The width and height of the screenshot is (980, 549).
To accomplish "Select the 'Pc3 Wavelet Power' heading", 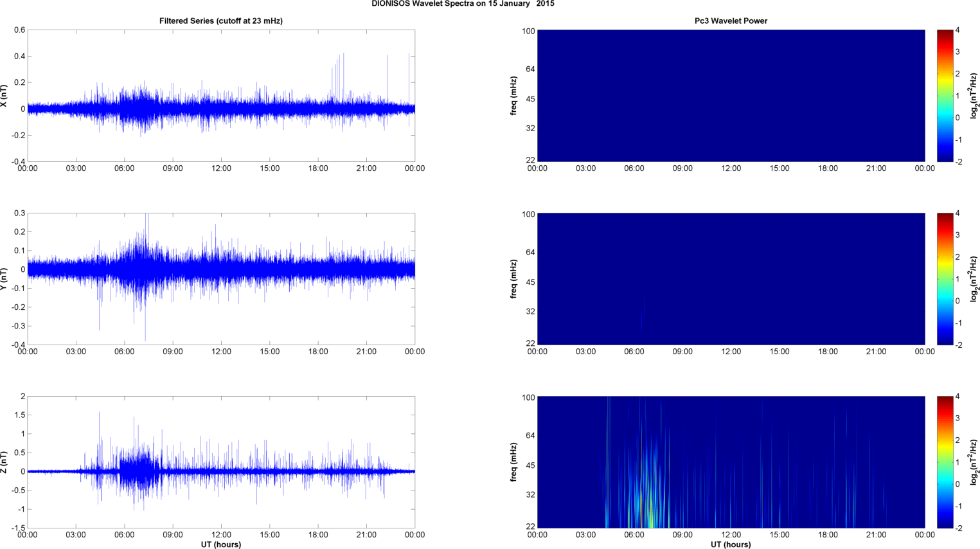I will point(731,21).
